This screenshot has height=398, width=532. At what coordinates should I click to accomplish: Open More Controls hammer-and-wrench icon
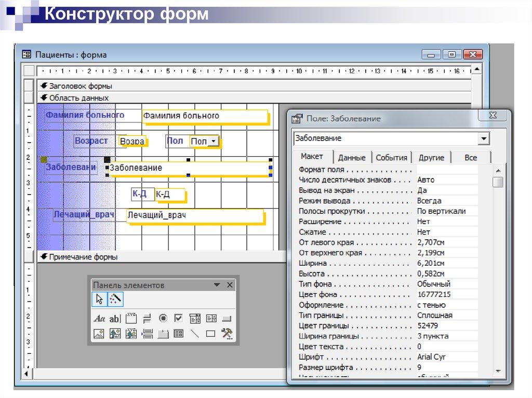pyautogui.click(x=227, y=334)
